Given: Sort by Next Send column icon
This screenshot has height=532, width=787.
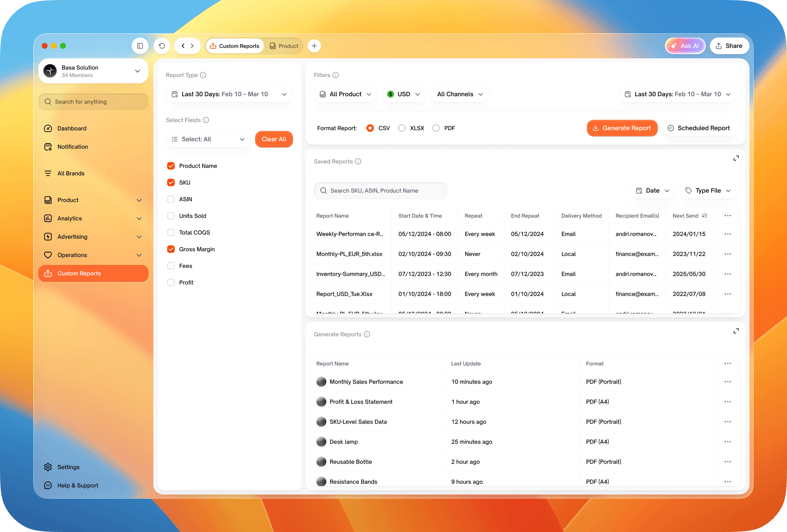Looking at the screenshot, I should coord(704,216).
